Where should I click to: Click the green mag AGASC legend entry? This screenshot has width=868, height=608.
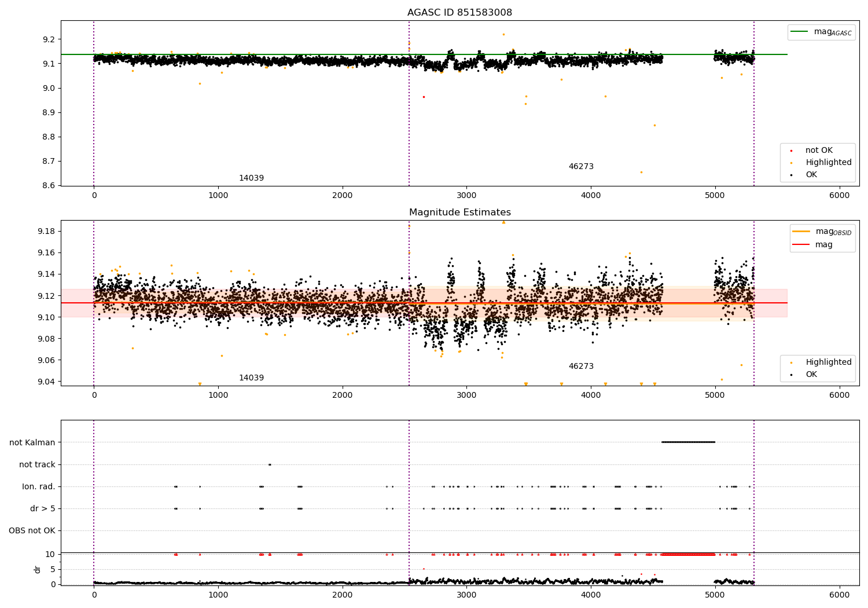(x=821, y=32)
